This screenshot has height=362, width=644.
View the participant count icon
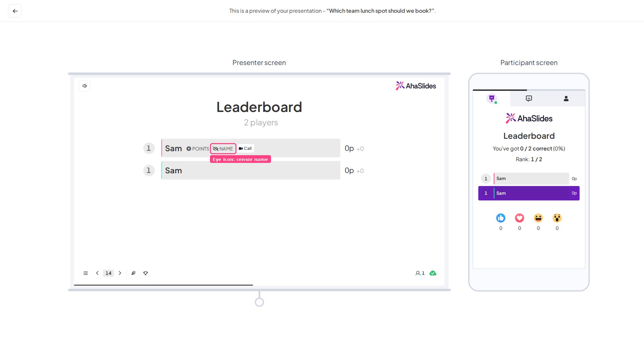pos(420,273)
